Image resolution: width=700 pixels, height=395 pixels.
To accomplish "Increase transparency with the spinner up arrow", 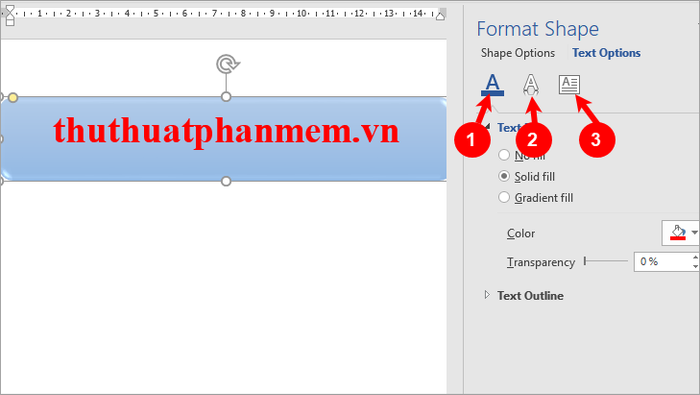I will coord(695,257).
